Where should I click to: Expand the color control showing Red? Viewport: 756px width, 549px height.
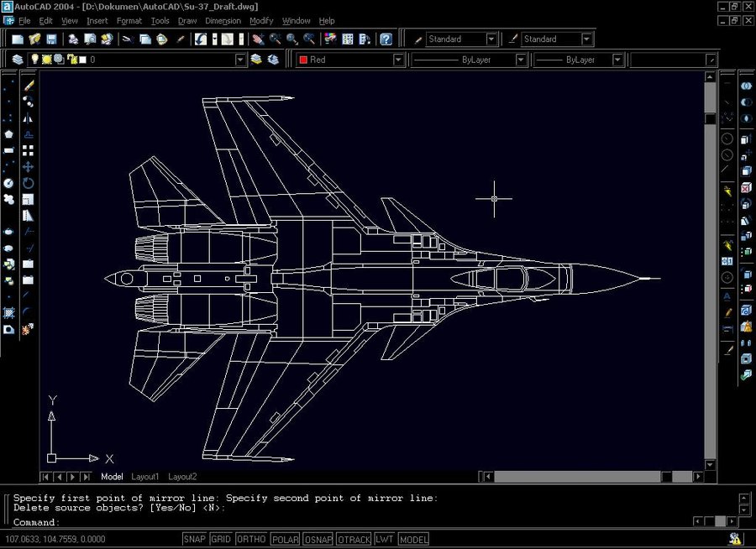pos(398,60)
